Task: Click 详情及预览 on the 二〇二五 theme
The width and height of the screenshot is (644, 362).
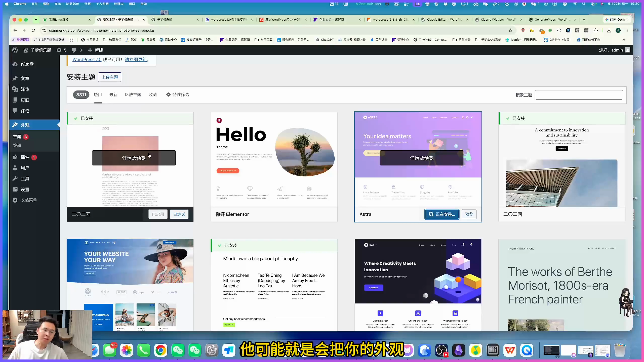Action: pos(134,158)
